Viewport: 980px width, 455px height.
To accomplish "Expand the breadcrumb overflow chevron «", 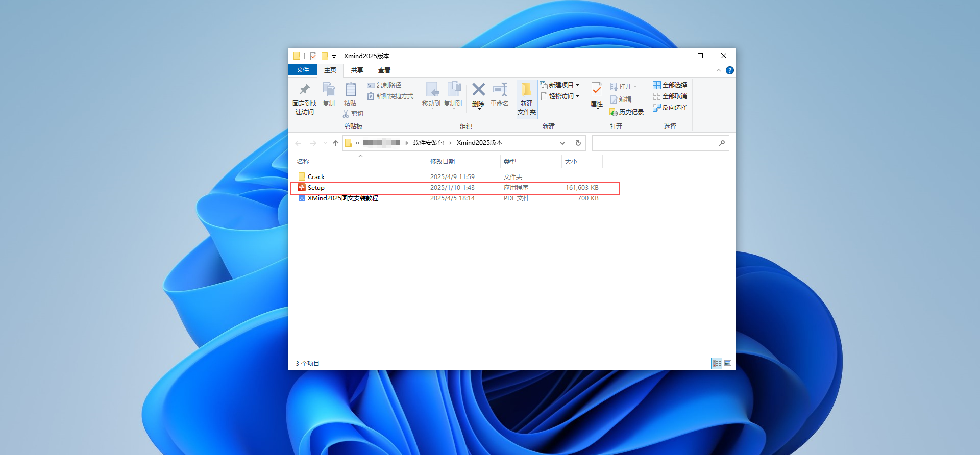I will point(357,143).
